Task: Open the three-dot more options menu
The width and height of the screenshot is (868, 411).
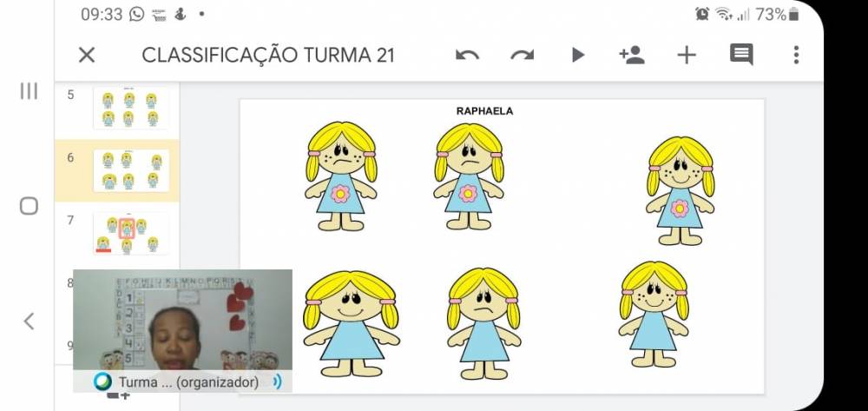Action: (796, 56)
